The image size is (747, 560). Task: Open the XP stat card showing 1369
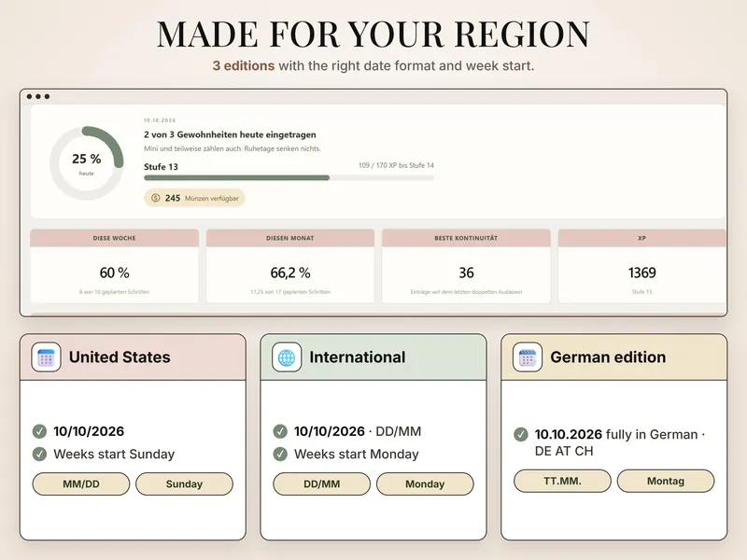pyautogui.click(x=641, y=266)
